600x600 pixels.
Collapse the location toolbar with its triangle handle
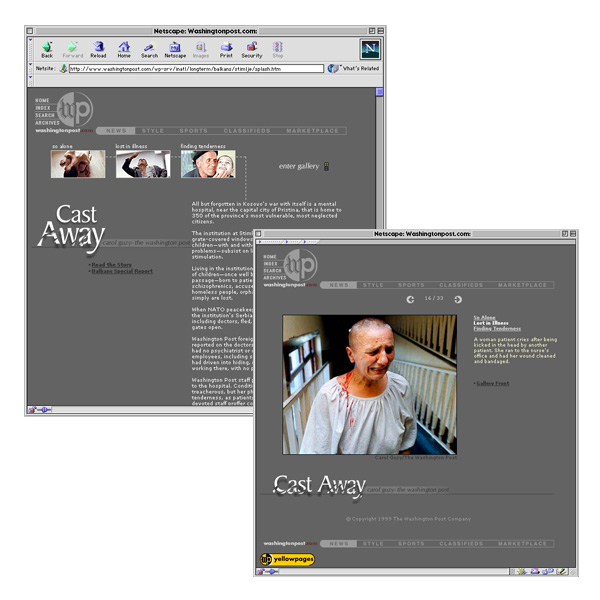(31, 64)
